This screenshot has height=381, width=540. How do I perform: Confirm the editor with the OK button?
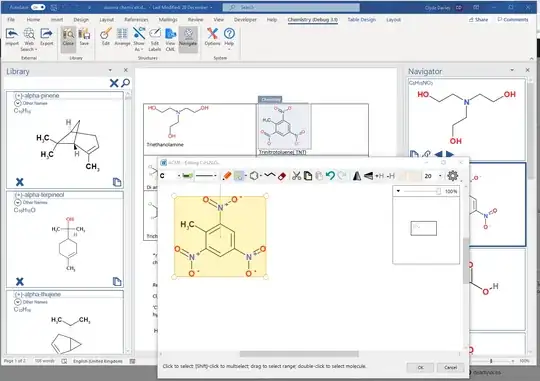(x=420, y=368)
